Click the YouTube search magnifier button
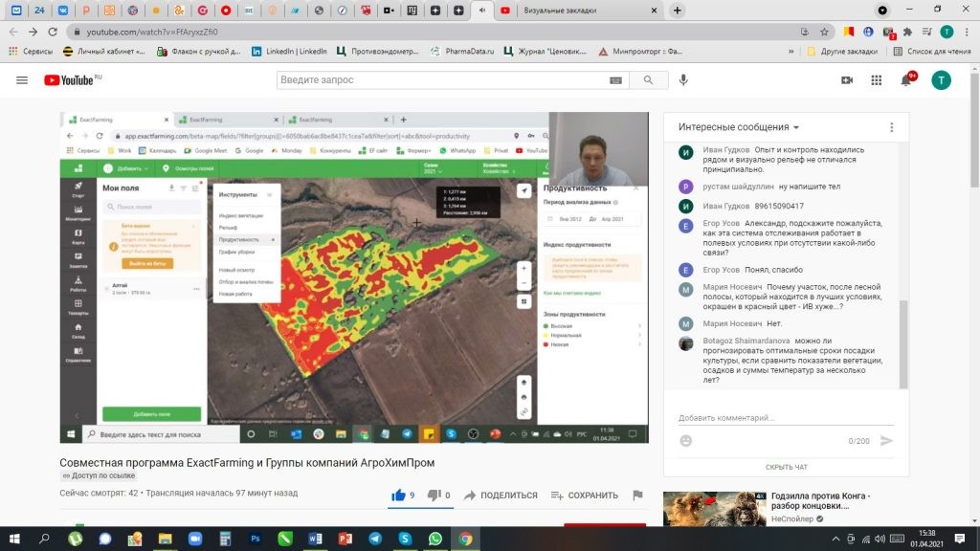Viewport: 980px width, 551px height. point(648,80)
